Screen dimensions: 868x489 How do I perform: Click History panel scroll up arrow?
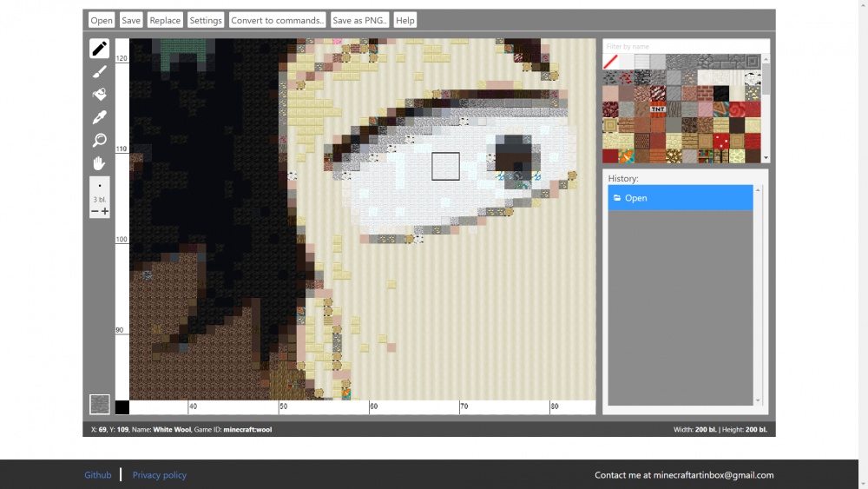pos(758,190)
